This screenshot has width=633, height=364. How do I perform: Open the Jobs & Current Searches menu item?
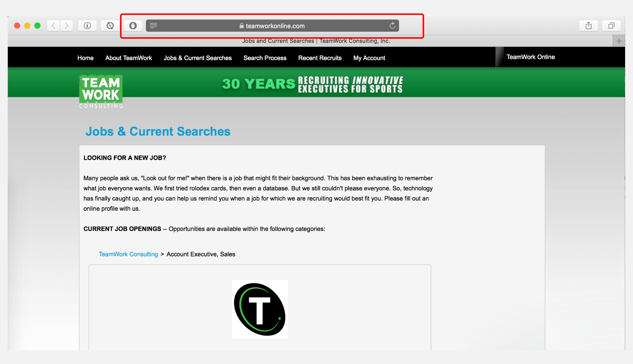point(198,58)
